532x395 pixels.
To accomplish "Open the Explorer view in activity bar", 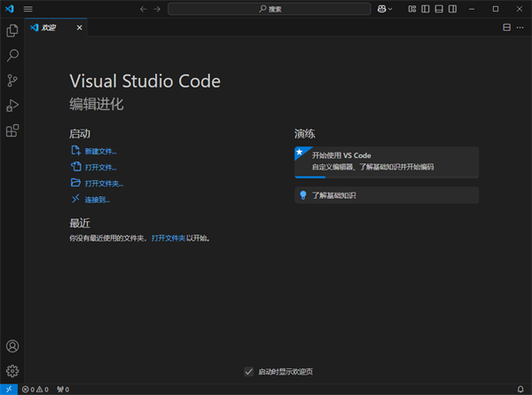I will (12, 30).
